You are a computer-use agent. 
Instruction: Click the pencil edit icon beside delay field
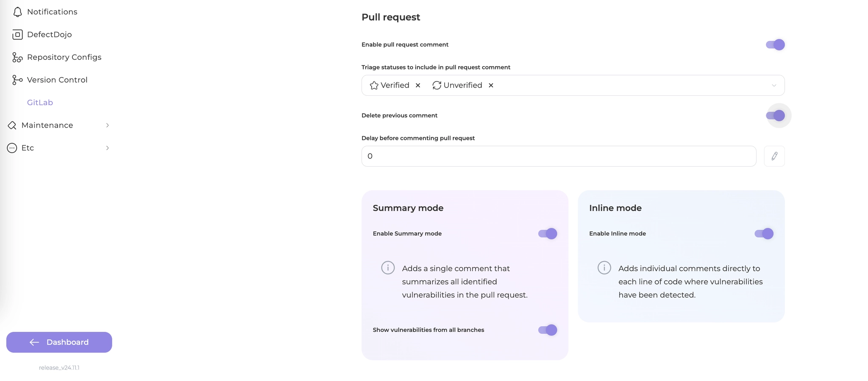[774, 156]
